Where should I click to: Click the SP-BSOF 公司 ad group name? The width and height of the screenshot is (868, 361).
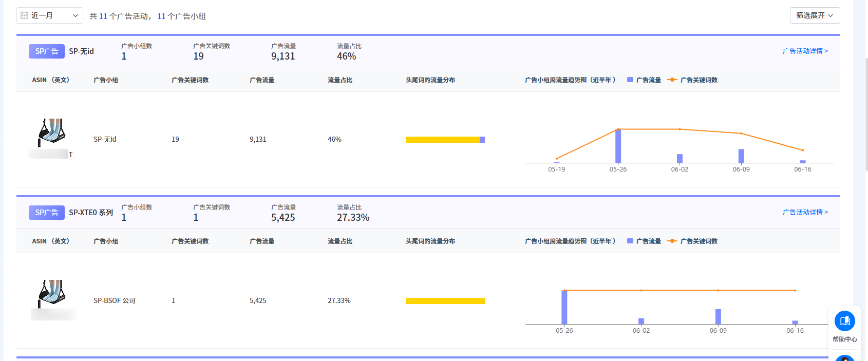pyautogui.click(x=115, y=300)
